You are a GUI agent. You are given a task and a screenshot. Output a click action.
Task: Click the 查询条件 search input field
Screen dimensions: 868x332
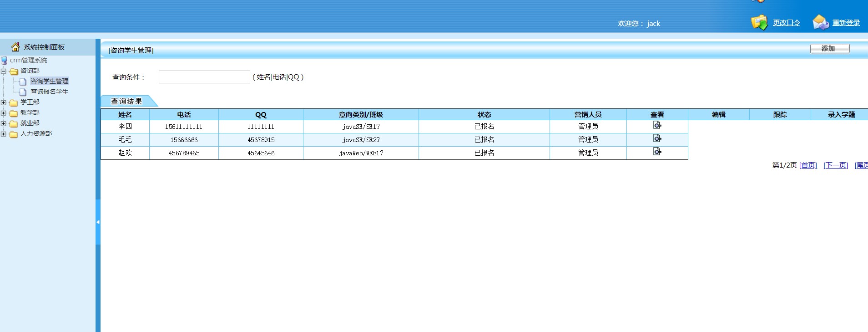pos(204,77)
